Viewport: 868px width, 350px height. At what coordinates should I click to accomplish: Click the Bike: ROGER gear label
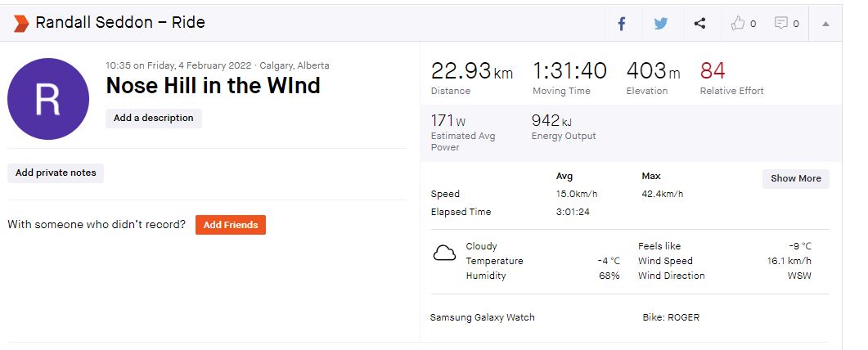tap(671, 317)
